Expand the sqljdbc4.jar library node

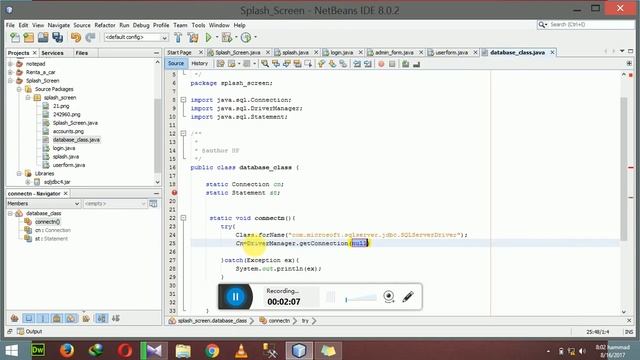point(28,182)
